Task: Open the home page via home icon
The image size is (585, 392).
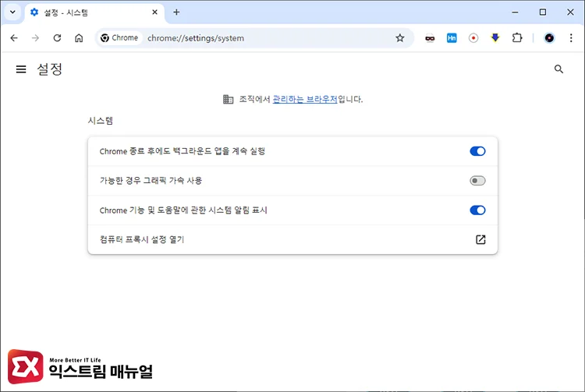Action: tap(79, 38)
